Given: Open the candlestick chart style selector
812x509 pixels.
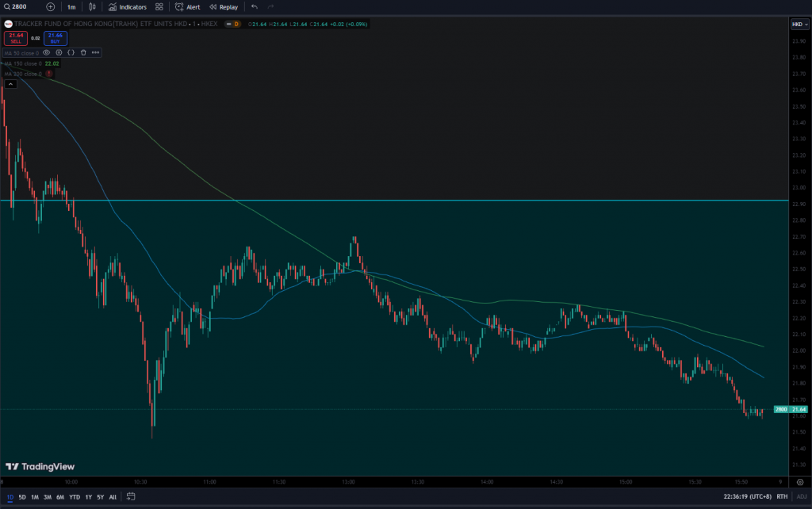Looking at the screenshot, I should pos(93,6).
